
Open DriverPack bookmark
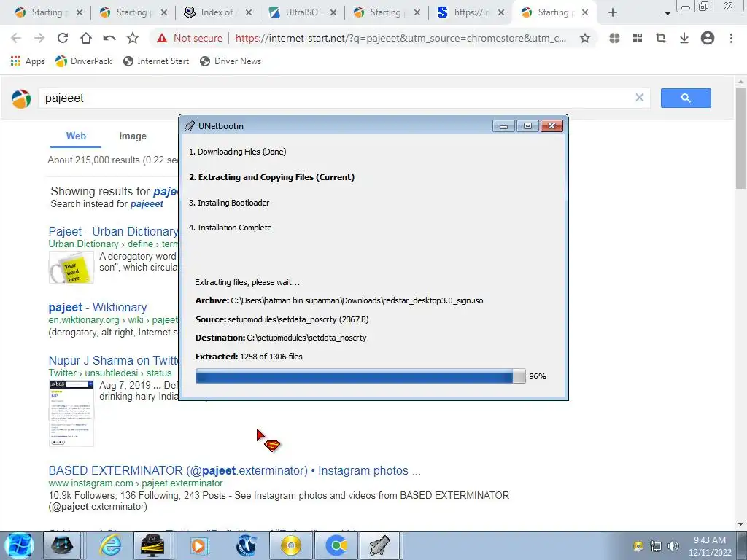pyautogui.click(x=84, y=61)
